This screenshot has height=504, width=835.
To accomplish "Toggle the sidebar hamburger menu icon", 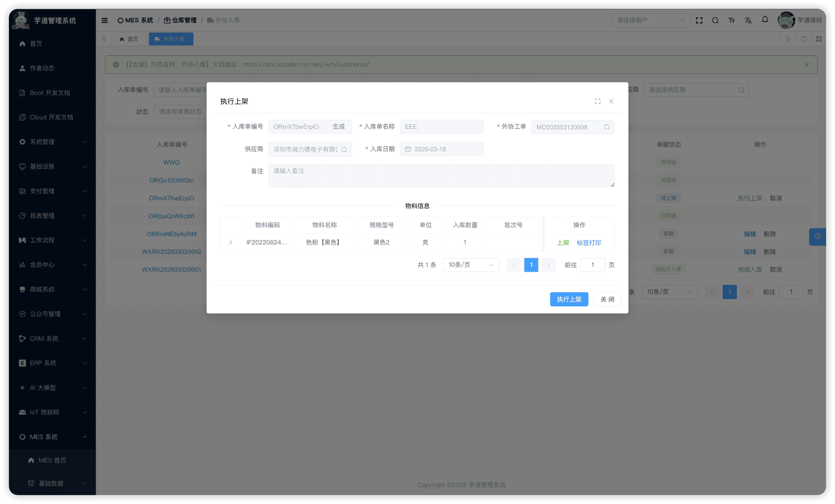I will (104, 20).
